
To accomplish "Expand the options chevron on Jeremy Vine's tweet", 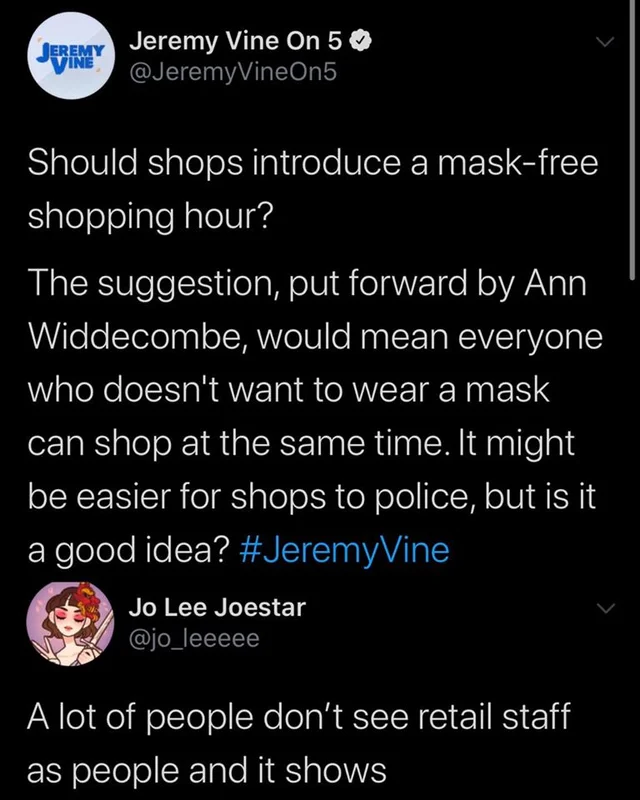I will [x=604, y=42].
